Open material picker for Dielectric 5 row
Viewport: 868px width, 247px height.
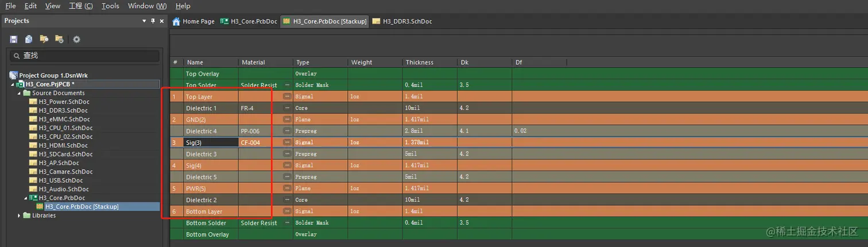coord(288,177)
